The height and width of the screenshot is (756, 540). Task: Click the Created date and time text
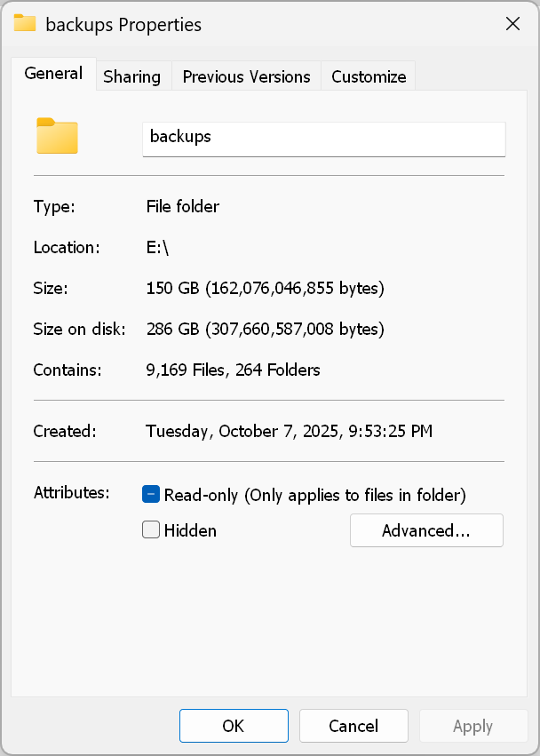(x=289, y=432)
